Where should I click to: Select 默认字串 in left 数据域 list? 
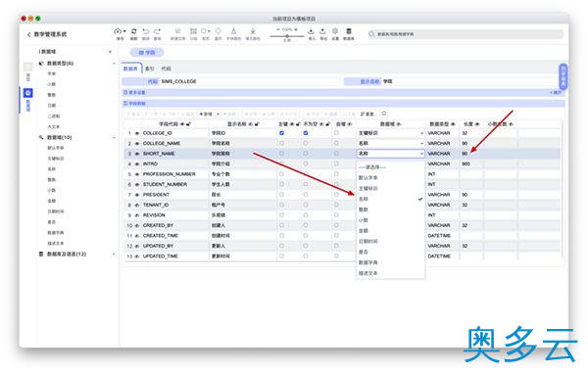pyautogui.click(x=56, y=148)
